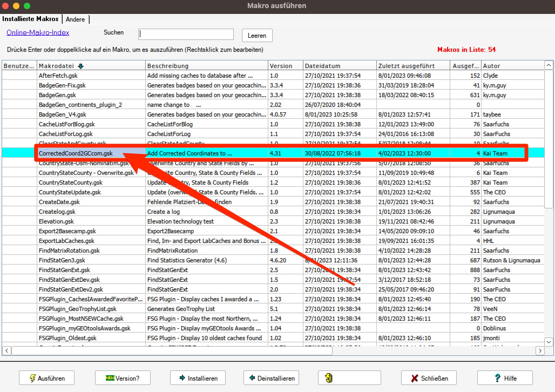Sort by the Autor column header
This screenshot has width=555, height=392.
tap(513, 66)
